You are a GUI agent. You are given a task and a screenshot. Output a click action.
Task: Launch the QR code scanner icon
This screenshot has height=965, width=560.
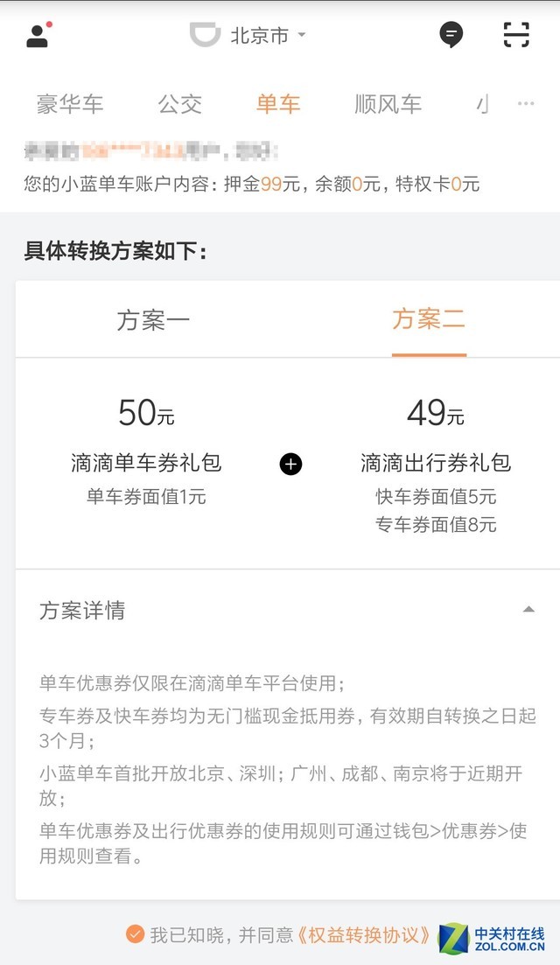tap(517, 35)
